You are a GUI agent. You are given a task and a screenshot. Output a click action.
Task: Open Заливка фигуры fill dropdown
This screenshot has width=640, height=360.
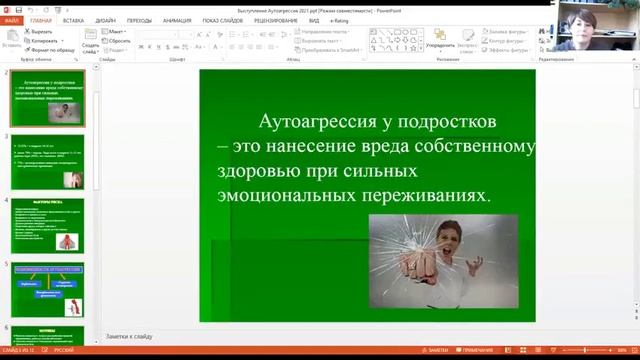coord(505,31)
